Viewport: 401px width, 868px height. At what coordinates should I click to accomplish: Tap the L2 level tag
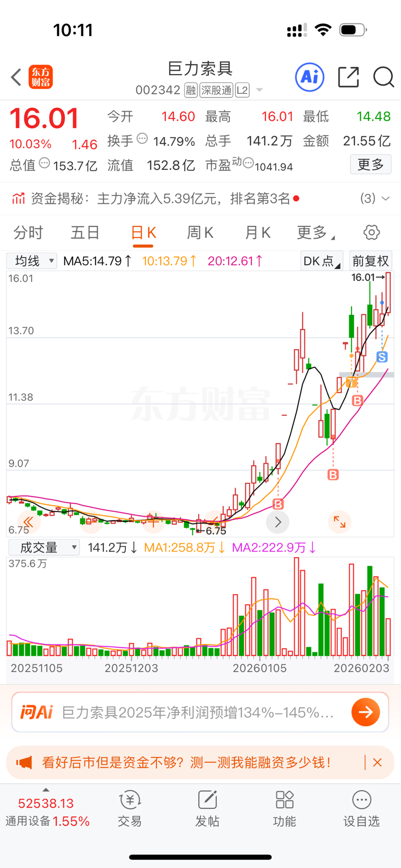[x=242, y=90]
